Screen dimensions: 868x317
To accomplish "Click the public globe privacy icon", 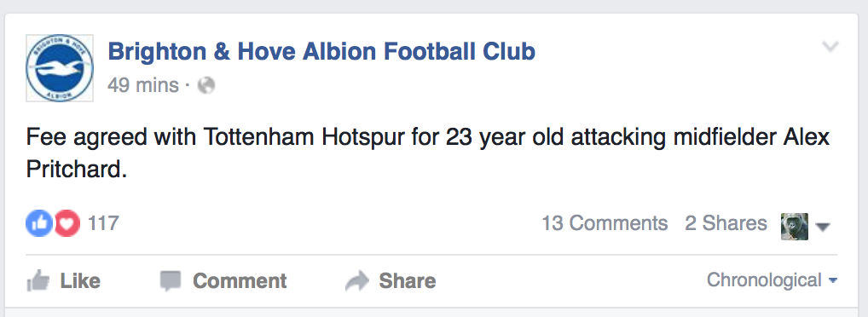I will [206, 85].
